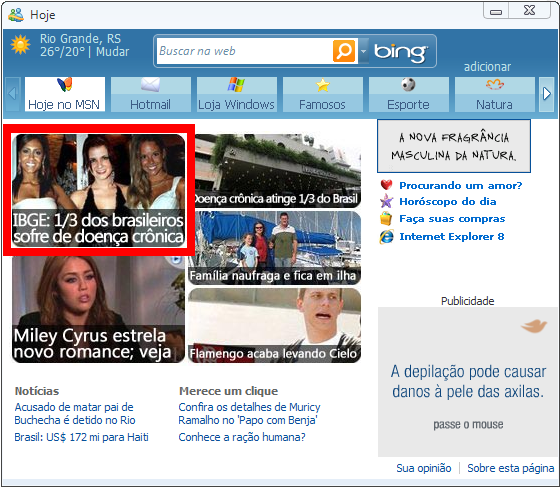Screen dimensions: 560x487
Task: Close the Hoje window
Action: [529, 10]
